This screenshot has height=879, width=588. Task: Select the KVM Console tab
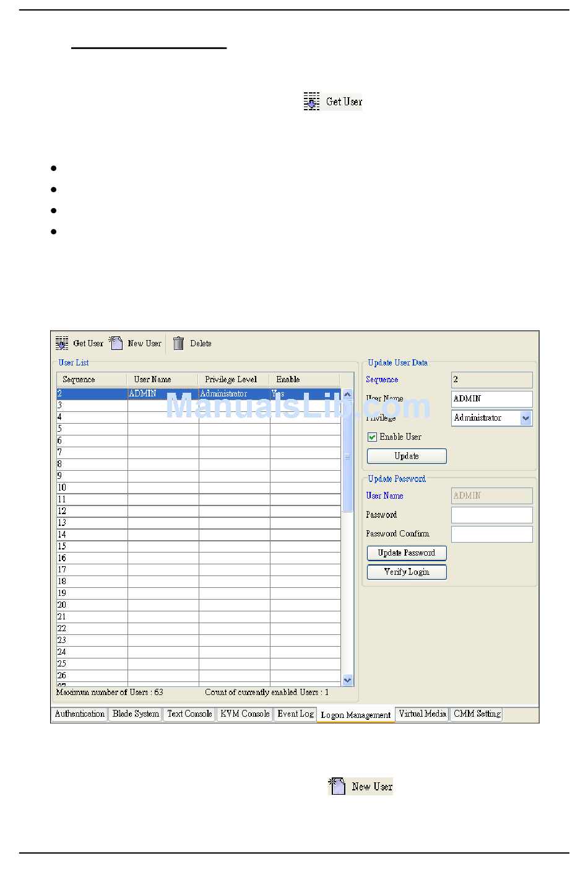[x=245, y=714]
